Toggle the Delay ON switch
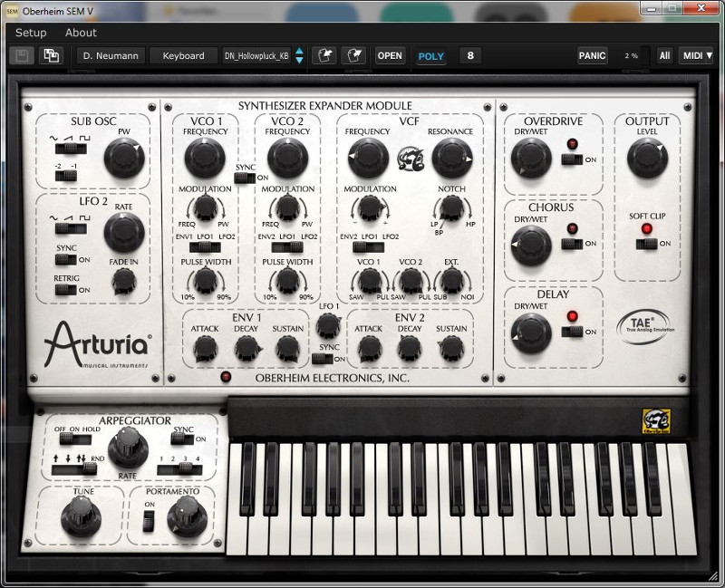 point(572,332)
